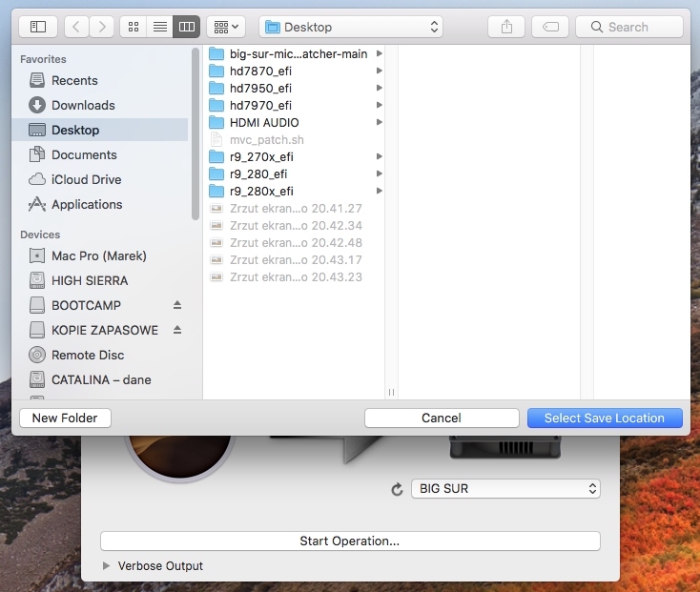Open the group-by arrangement dropdown
Image resolution: width=700 pixels, height=592 pixels.
tap(226, 27)
